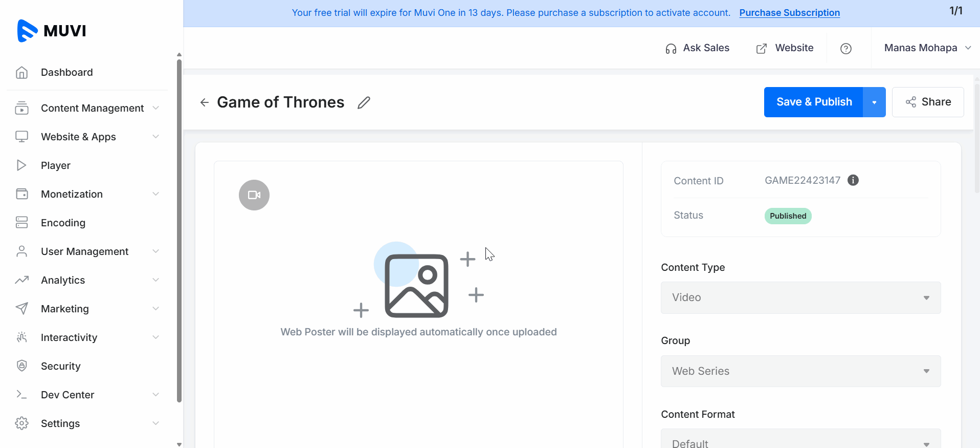Click the pencil icon to edit title
This screenshot has width=980, height=448.
364,102
